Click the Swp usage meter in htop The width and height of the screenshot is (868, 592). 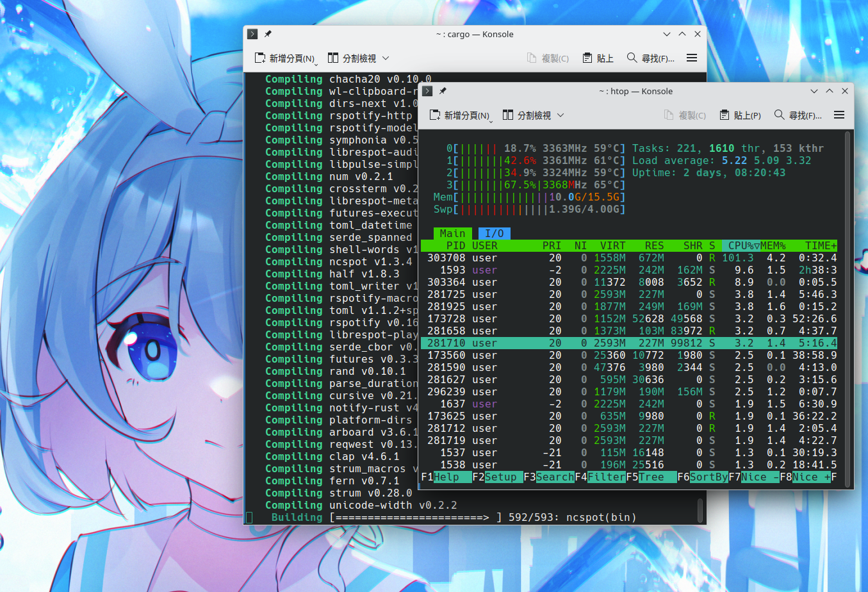click(529, 209)
